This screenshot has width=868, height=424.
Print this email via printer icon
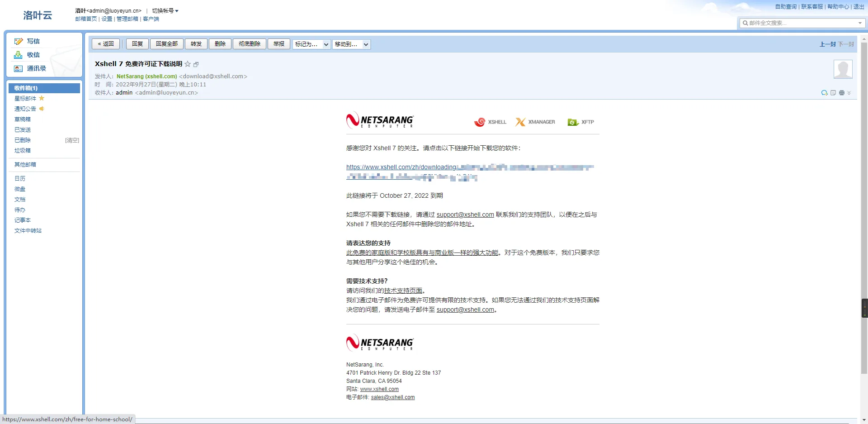coord(842,93)
